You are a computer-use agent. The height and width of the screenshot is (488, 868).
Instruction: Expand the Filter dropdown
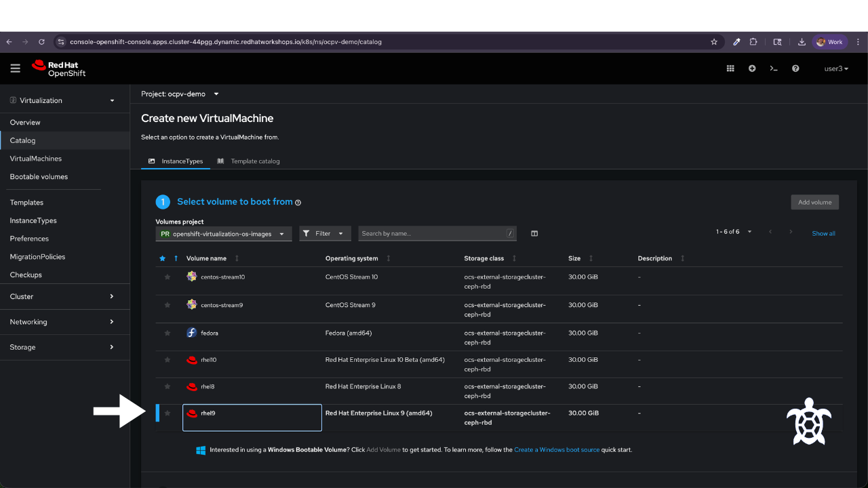325,234
